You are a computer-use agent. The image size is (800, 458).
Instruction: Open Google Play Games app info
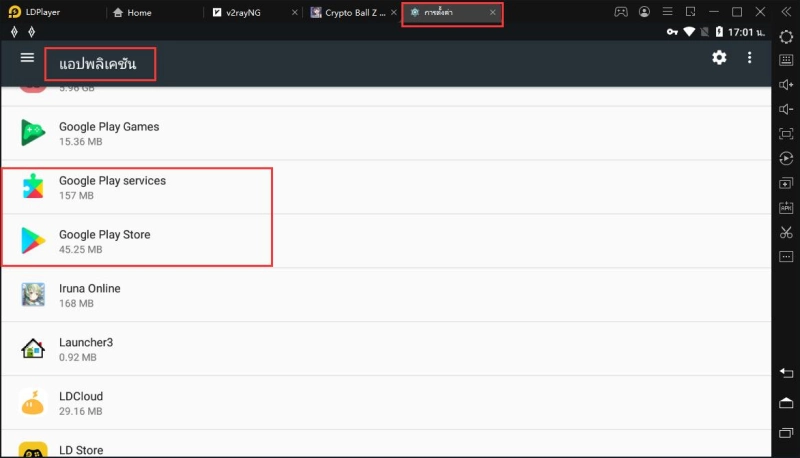click(386, 133)
